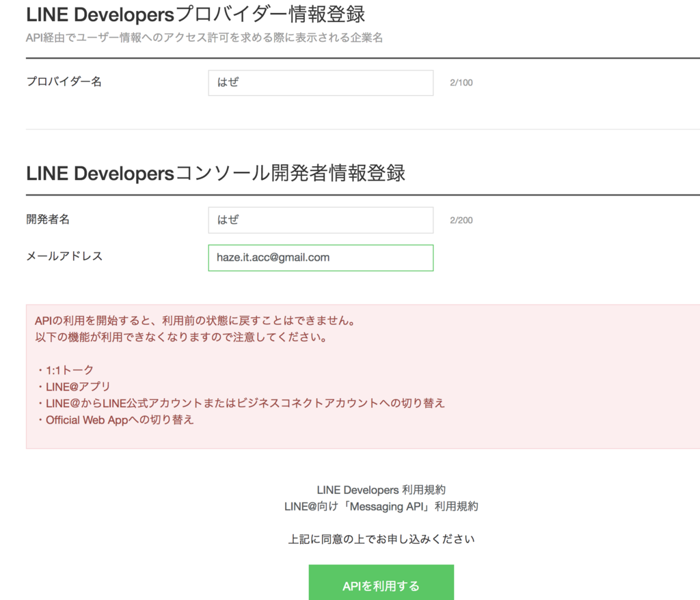This screenshot has width=700, height=600.
Task: Click the 上記に同意の上でお申し込みください text
Action: click(x=381, y=539)
